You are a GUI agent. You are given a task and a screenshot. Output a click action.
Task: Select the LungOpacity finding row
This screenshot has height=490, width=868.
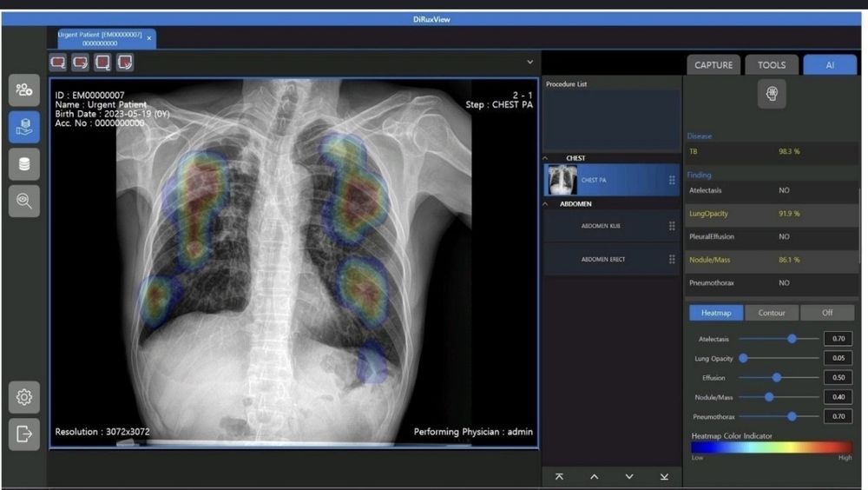pos(772,214)
